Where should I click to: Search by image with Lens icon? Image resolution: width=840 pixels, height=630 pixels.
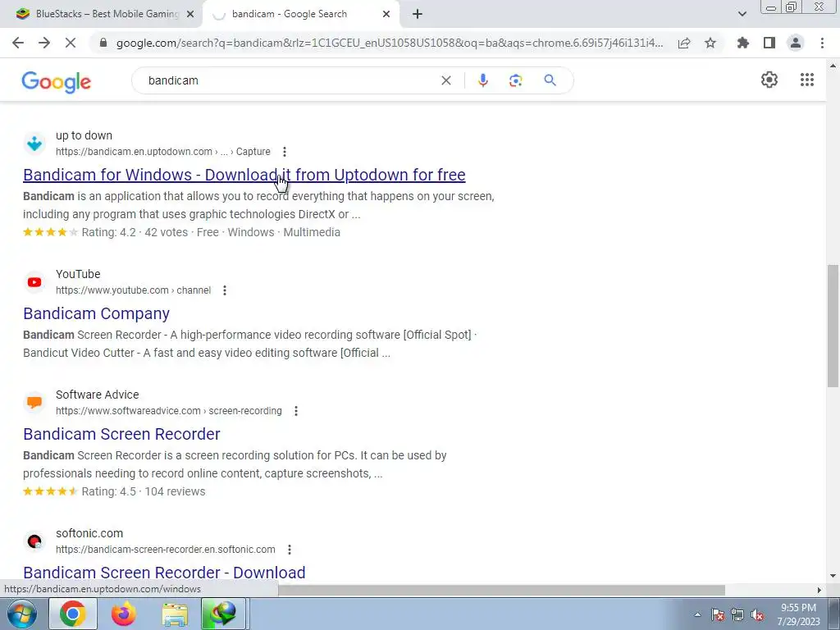tap(515, 80)
